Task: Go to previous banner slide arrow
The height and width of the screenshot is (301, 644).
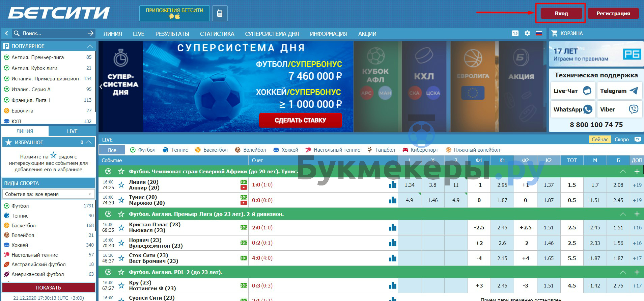Action: click(x=101, y=86)
